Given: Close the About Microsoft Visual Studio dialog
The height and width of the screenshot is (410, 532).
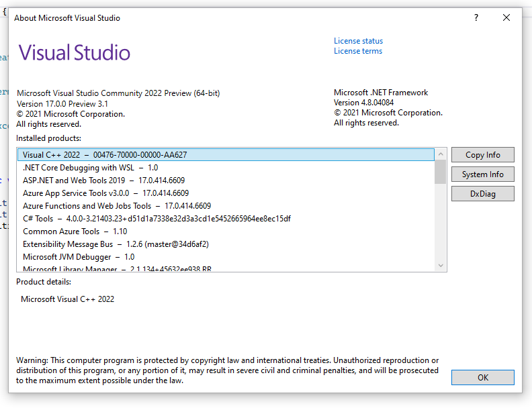Looking at the screenshot, I should (x=506, y=17).
